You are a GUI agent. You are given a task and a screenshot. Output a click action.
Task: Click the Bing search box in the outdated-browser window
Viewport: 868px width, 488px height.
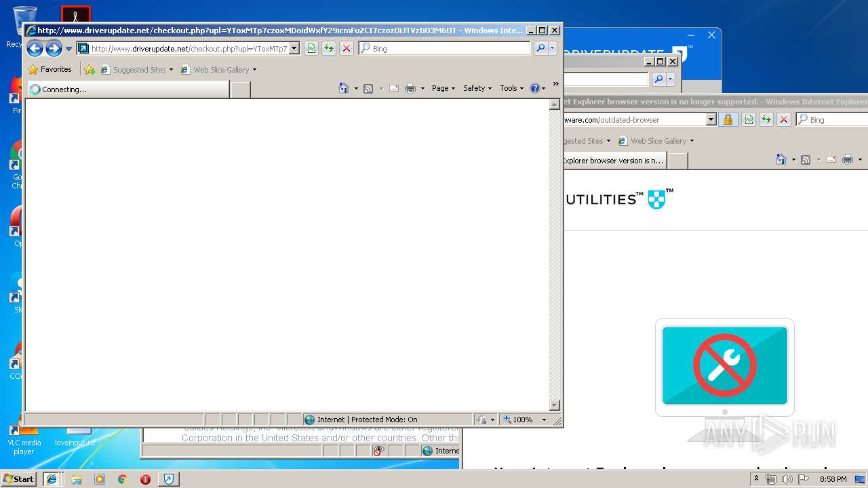[832, 119]
